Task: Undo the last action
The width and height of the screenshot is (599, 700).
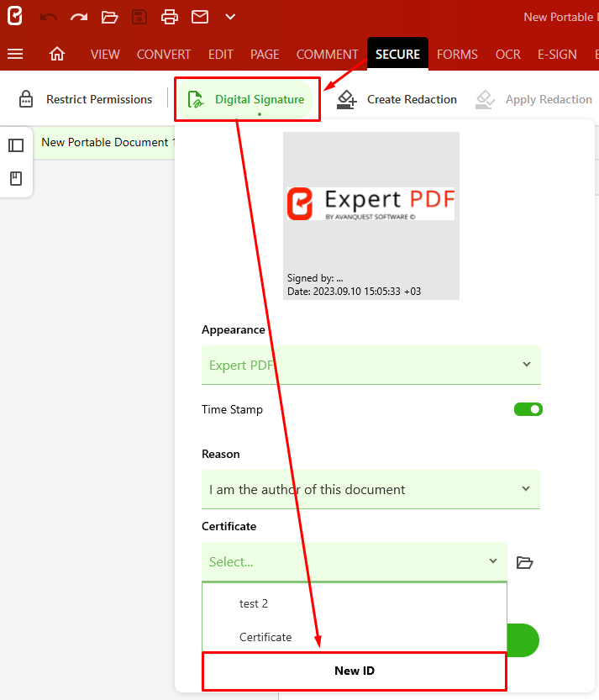Action: click(x=48, y=18)
